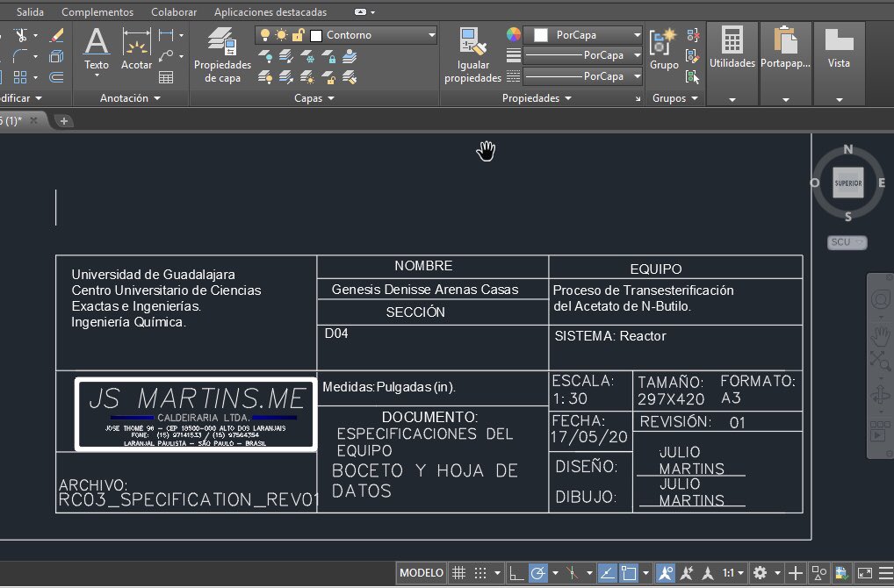Pick the Erase tool in Modificar

point(56,35)
